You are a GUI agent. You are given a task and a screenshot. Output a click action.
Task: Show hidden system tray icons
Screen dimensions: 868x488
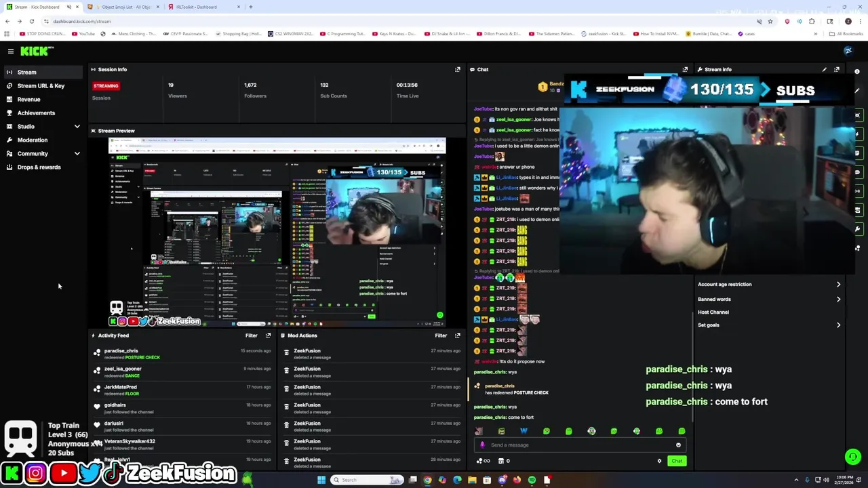tap(797, 480)
